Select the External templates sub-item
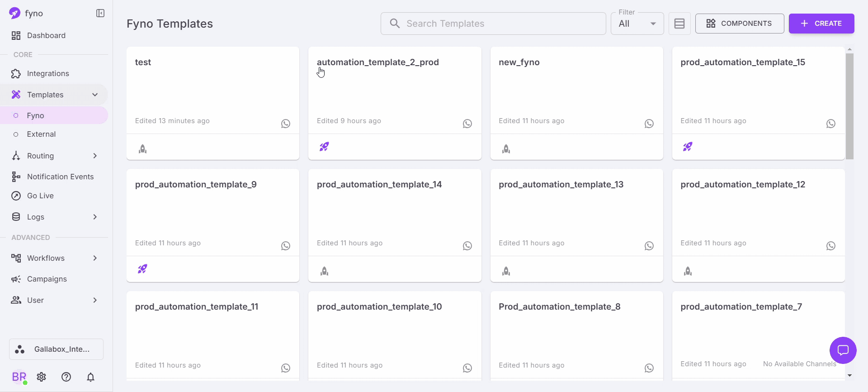Screen dimensions: 868x392 coord(41,134)
